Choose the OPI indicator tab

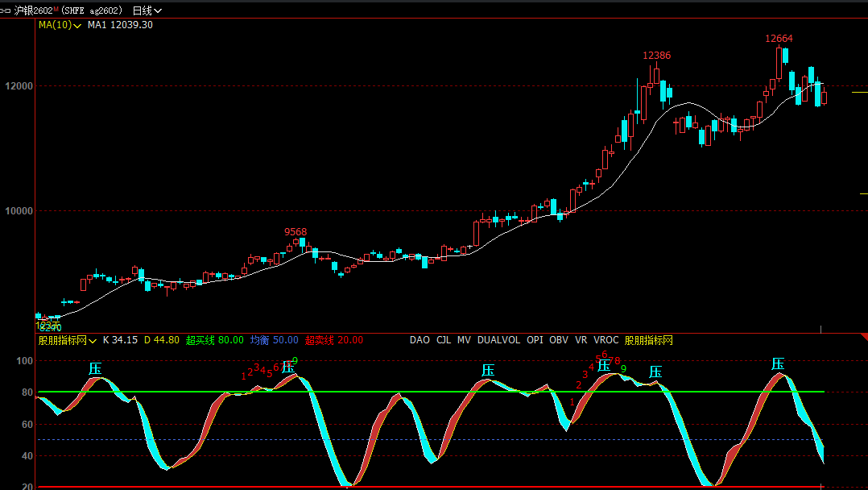tap(535, 340)
